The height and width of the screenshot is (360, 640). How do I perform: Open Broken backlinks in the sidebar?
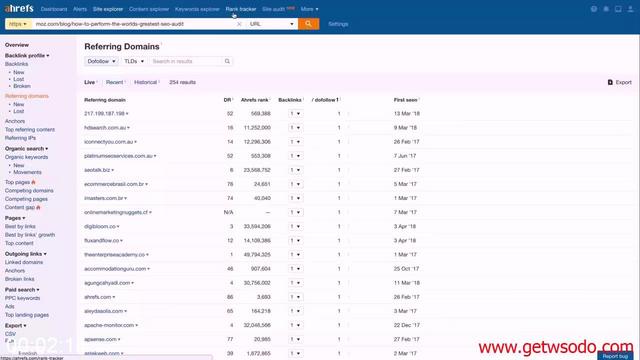click(22, 86)
